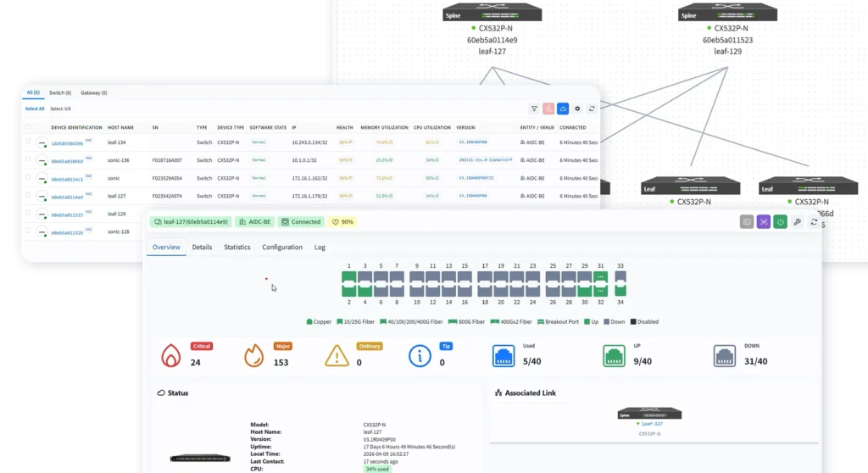Tick checkbox for host sonic row
This screenshot has height=473, width=868.
pyautogui.click(x=28, y=177)
